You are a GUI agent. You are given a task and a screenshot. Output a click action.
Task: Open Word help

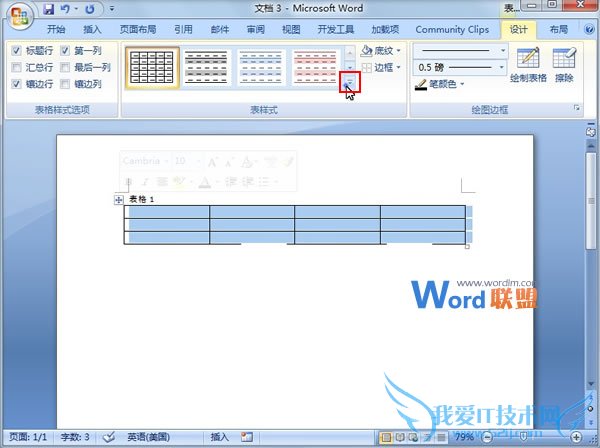point(590,29)
